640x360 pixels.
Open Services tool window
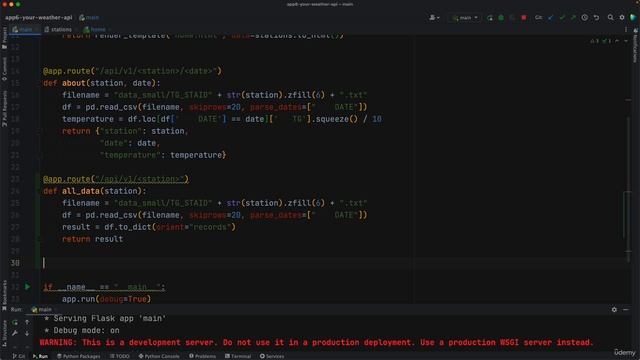tap(272, 356)
